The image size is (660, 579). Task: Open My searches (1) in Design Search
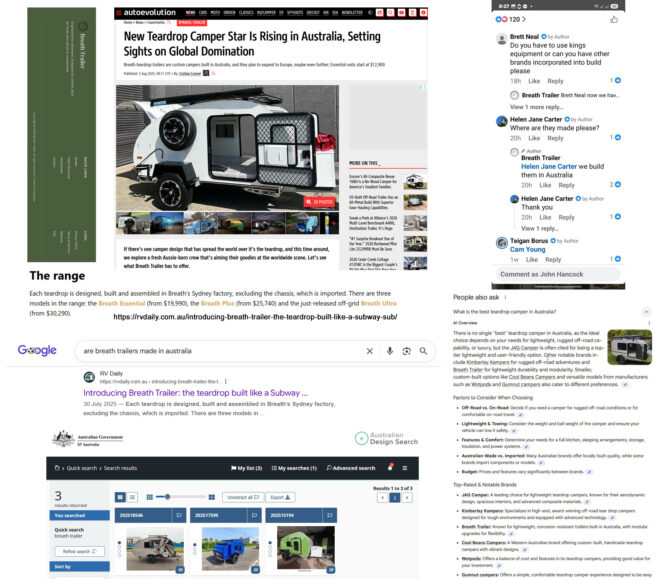[294, 468]
